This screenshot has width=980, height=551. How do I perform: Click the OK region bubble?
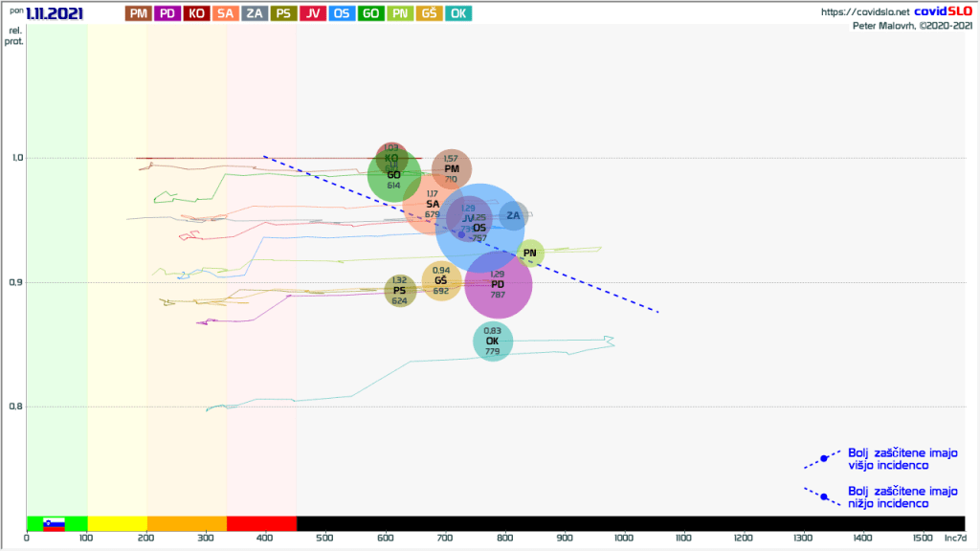[493, 342]
